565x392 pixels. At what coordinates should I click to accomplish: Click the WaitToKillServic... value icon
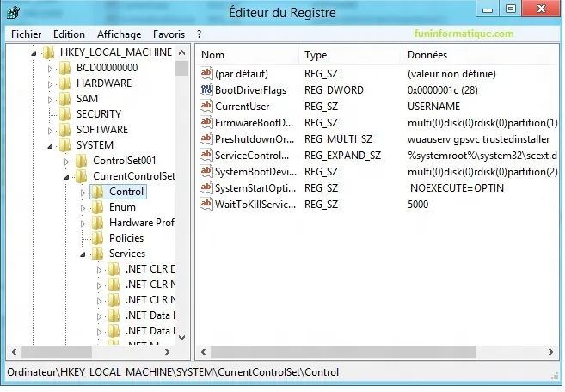(x=206, y=204)
